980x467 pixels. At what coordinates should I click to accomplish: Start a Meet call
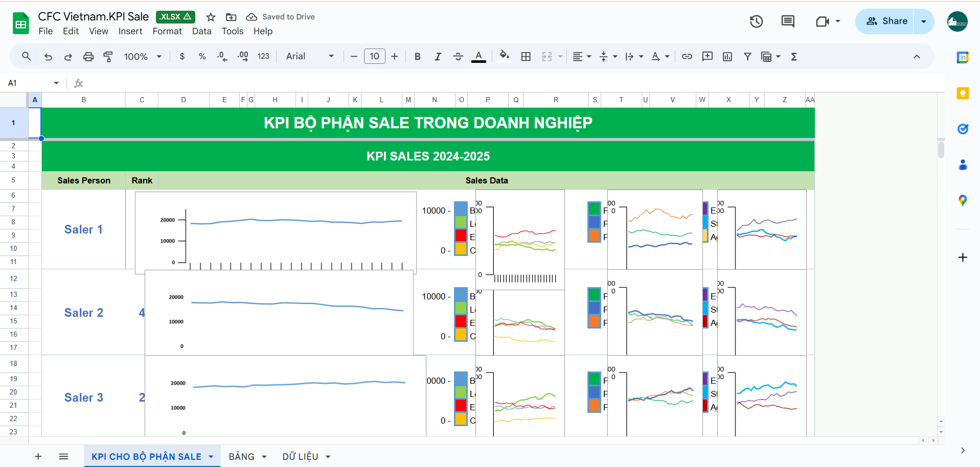[822, 21]
